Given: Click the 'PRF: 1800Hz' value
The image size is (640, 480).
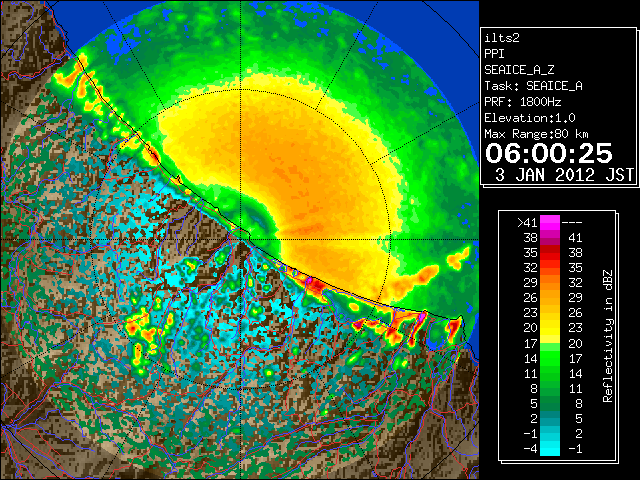Looking at the screenshot, I should tap(523, 102).
